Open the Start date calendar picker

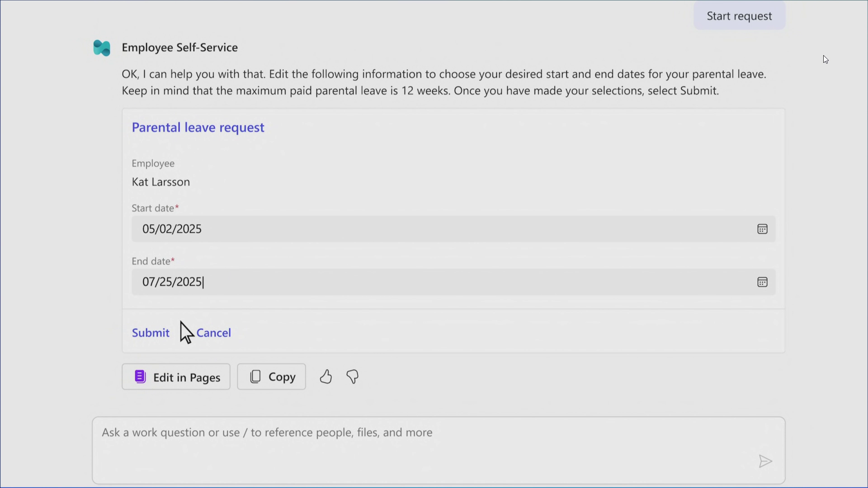pyautogui.click(x=762, y=229)
